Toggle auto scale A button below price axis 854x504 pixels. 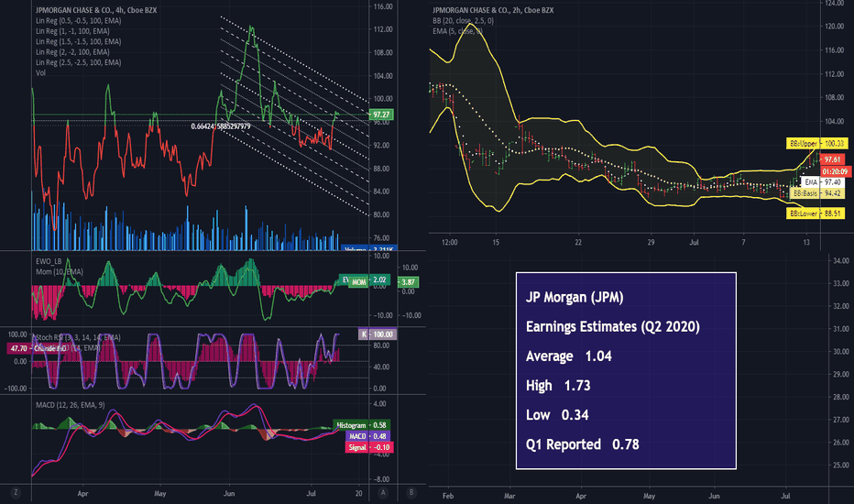383,493
